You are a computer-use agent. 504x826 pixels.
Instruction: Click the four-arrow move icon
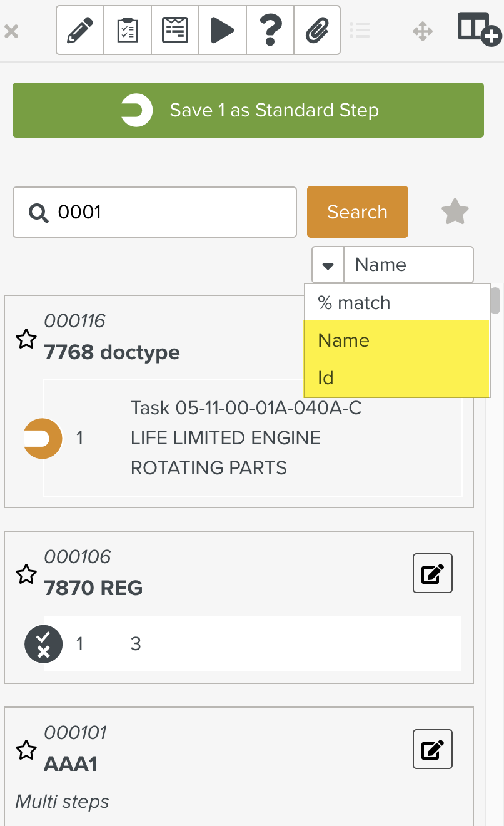click(x=423, y=31)
